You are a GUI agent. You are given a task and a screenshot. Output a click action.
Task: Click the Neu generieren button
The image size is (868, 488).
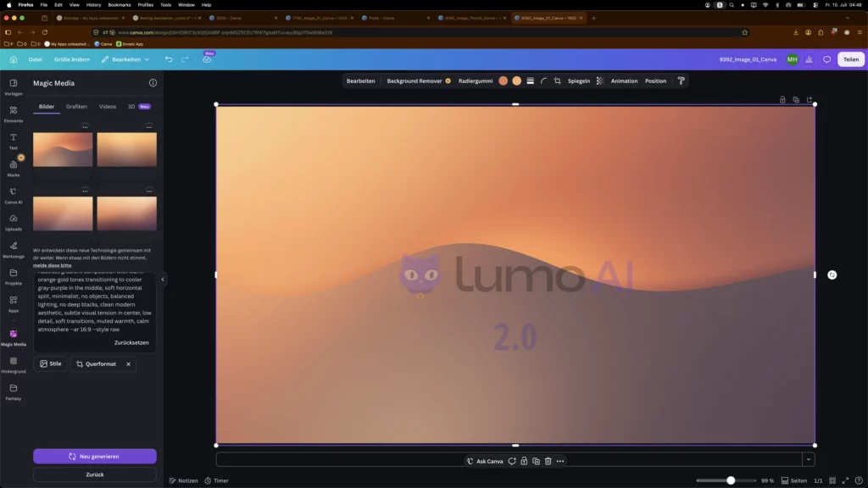tap(95, 457)
